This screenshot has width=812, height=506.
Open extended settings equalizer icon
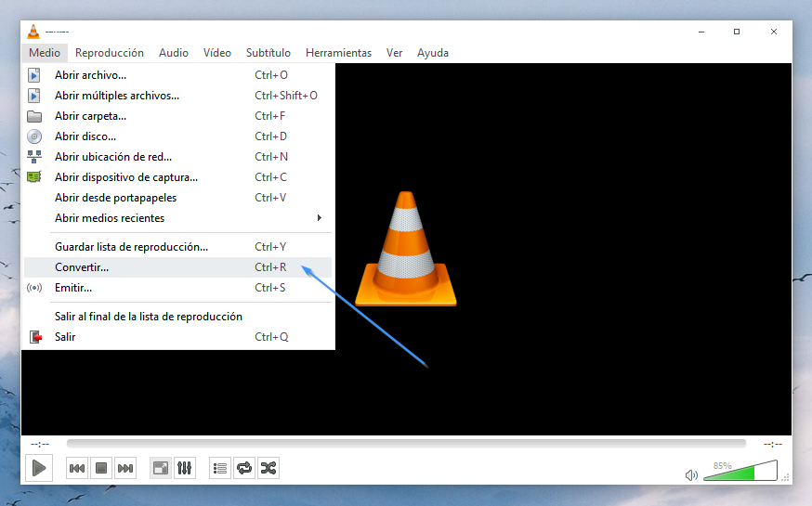point(184,468)
